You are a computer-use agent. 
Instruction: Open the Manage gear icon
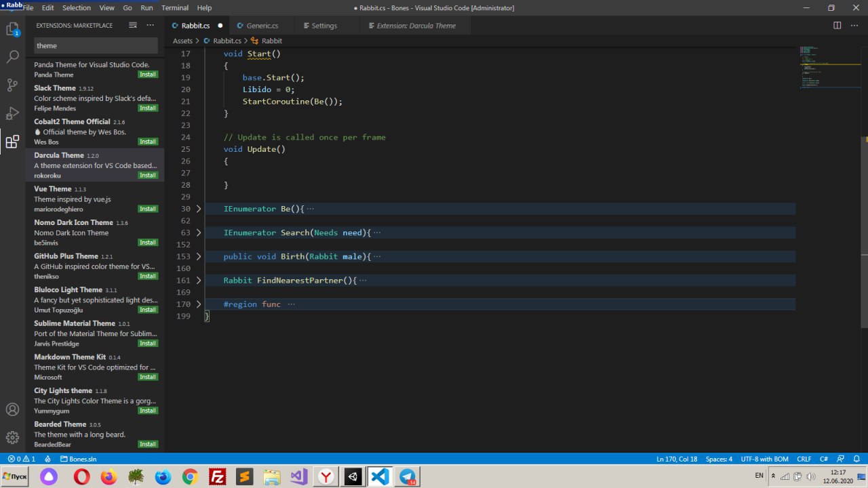(12, 437)
